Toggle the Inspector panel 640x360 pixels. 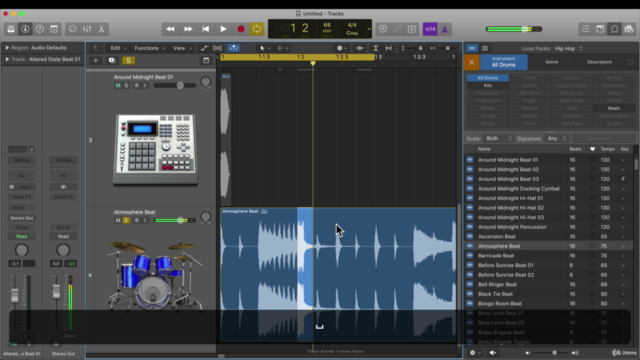pyautogui.click(x=25, y=29)
